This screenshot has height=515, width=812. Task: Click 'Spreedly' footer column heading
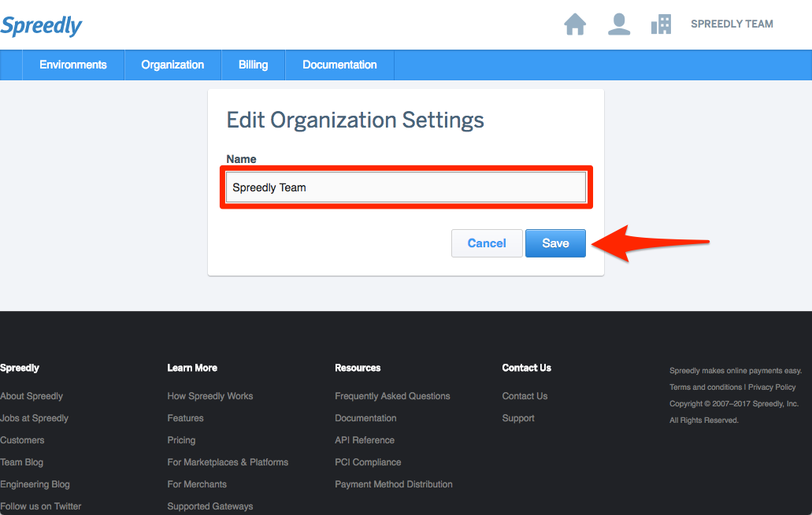(x=20, y=368)
